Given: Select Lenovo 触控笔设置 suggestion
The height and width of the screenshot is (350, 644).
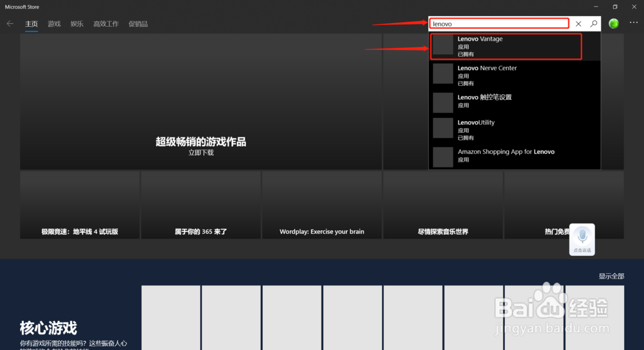Looking at the screenshot, I should [514, 102].
